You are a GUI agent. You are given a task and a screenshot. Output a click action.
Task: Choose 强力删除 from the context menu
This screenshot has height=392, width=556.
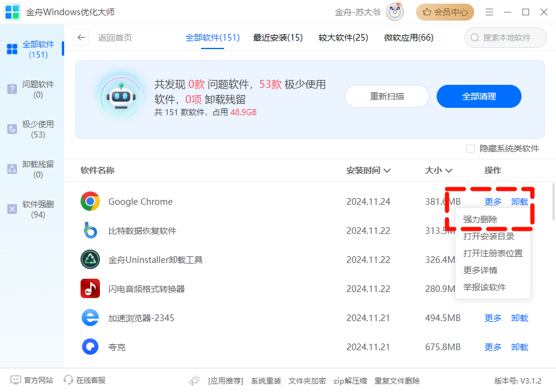tap(480, 219)
